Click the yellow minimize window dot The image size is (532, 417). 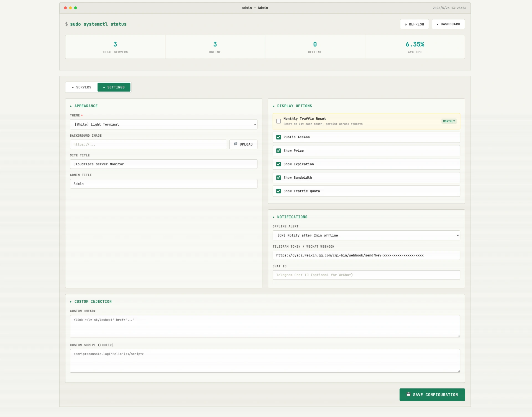coord(70,8)
